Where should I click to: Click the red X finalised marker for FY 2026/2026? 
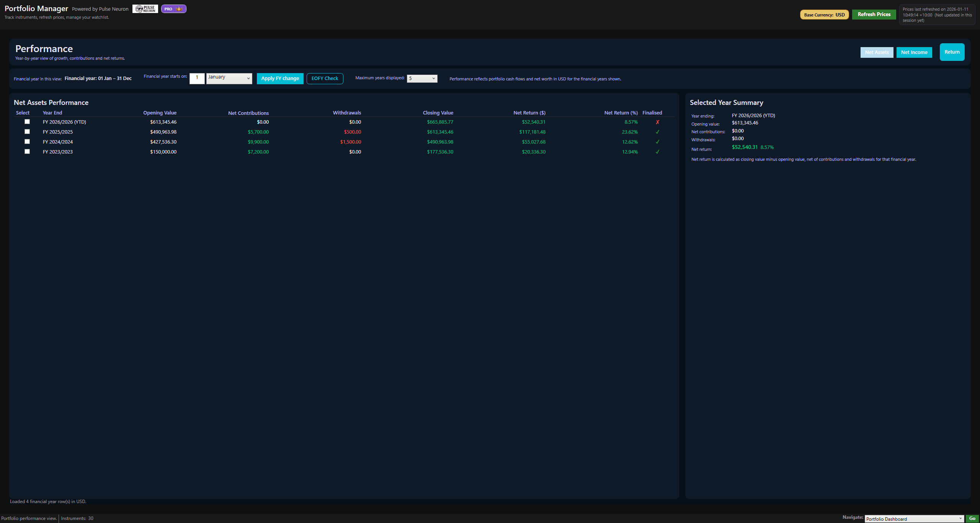657,122
